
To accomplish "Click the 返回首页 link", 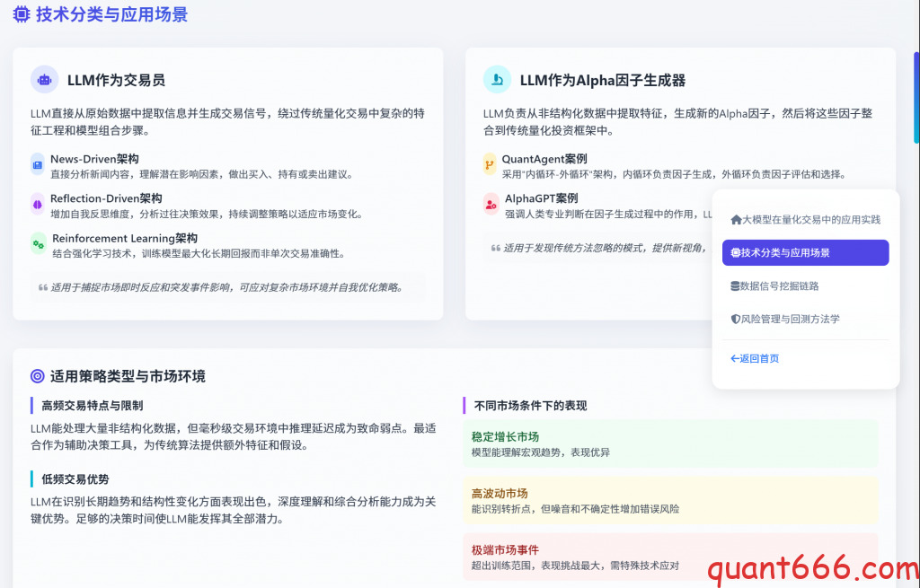I will click(x=755, y=358).
